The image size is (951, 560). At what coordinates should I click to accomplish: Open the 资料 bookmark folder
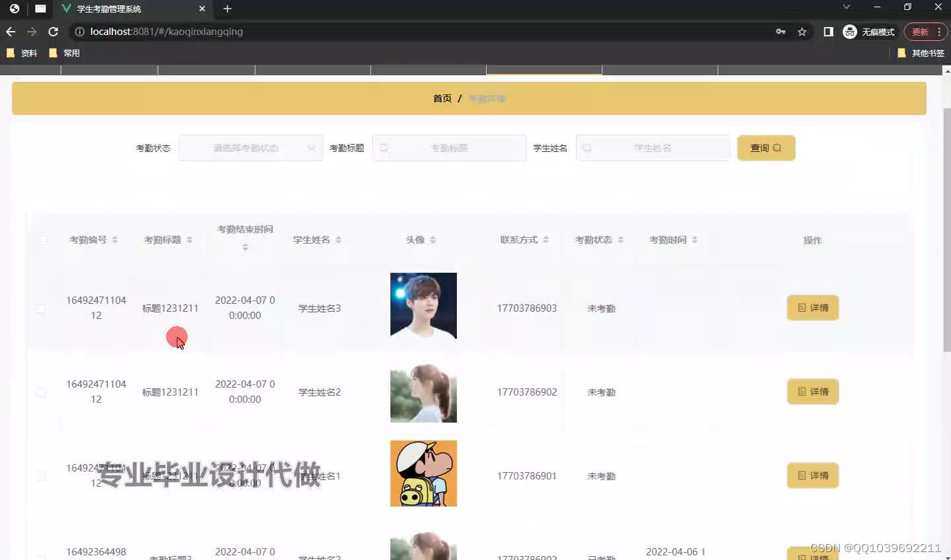(x=22, y=53)
